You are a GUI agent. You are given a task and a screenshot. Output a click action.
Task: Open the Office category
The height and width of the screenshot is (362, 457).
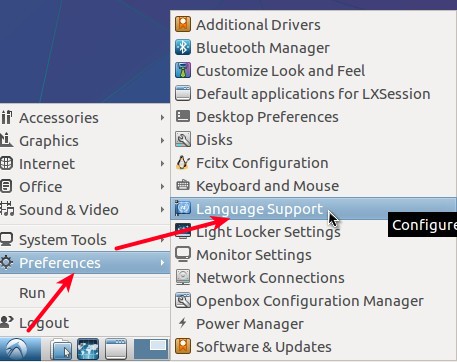[x=85, y=187]
